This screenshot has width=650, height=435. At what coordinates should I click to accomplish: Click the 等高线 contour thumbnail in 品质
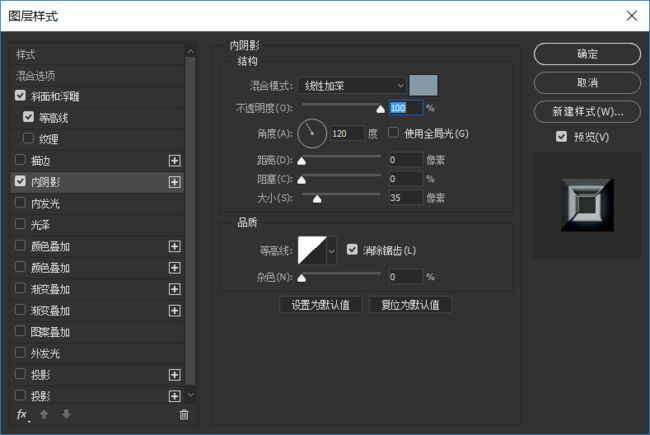coord(312,250)
